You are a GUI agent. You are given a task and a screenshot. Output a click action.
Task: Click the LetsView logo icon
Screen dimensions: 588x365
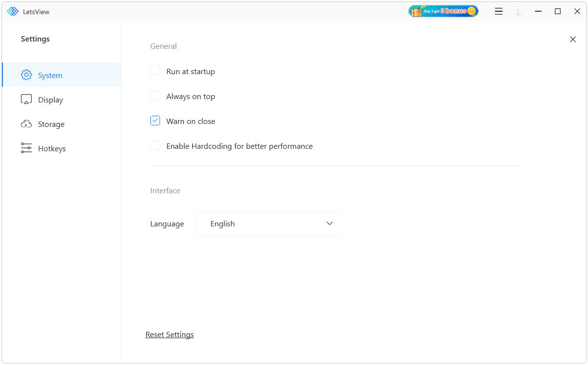click(13, 11)
